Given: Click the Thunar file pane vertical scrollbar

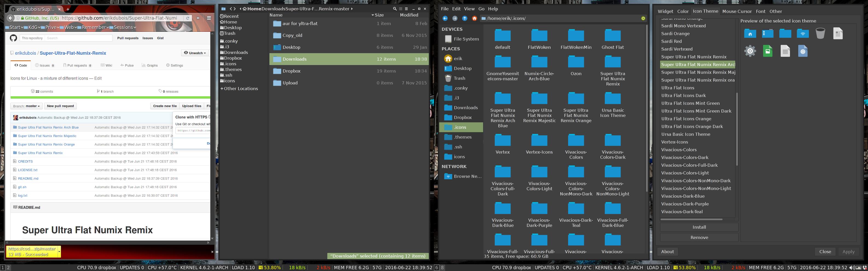Looking at the screenshot, I should click(647, 108).
